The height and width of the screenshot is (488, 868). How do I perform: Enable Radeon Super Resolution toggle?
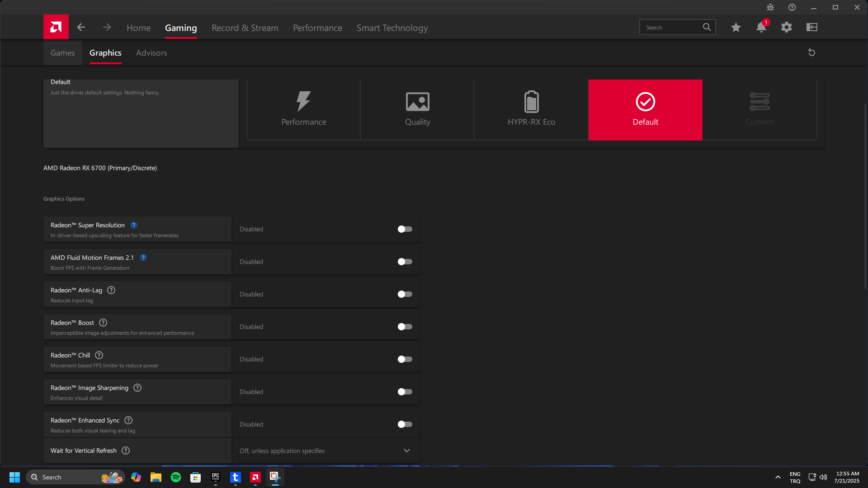pyautogui.click(x=405, y=229)
